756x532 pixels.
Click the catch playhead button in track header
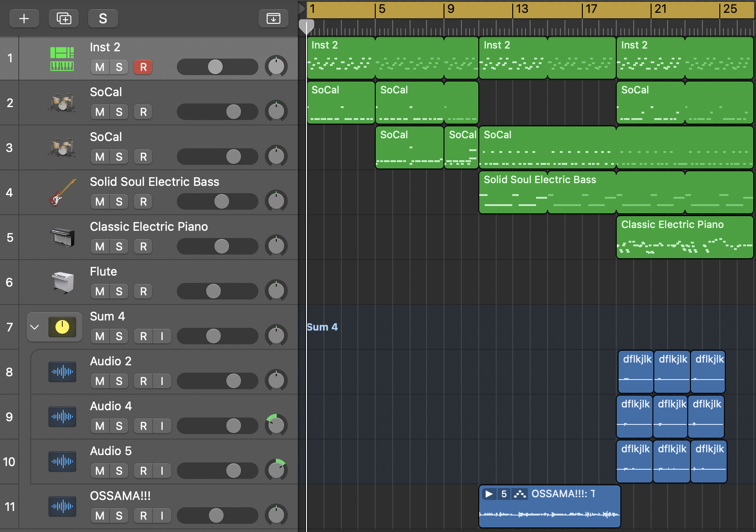pos(273,18)
